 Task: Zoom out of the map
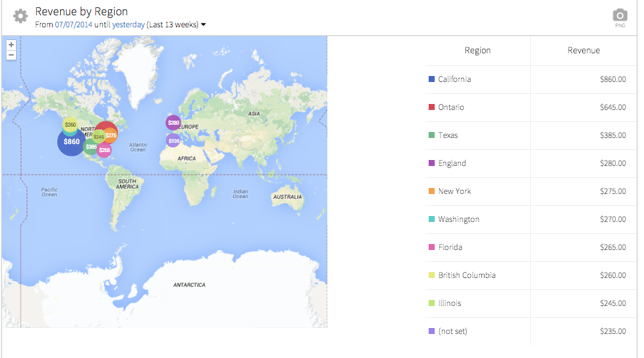(x=11, y=55)
